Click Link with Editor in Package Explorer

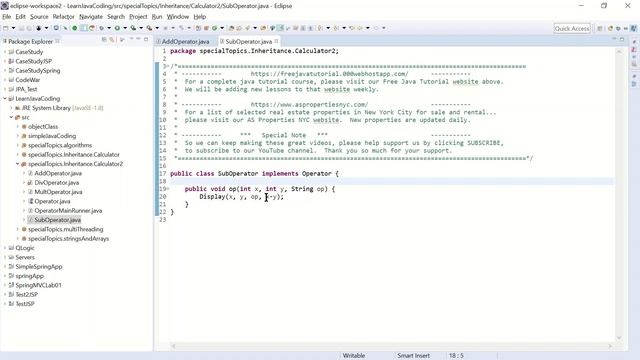(111, 40)
